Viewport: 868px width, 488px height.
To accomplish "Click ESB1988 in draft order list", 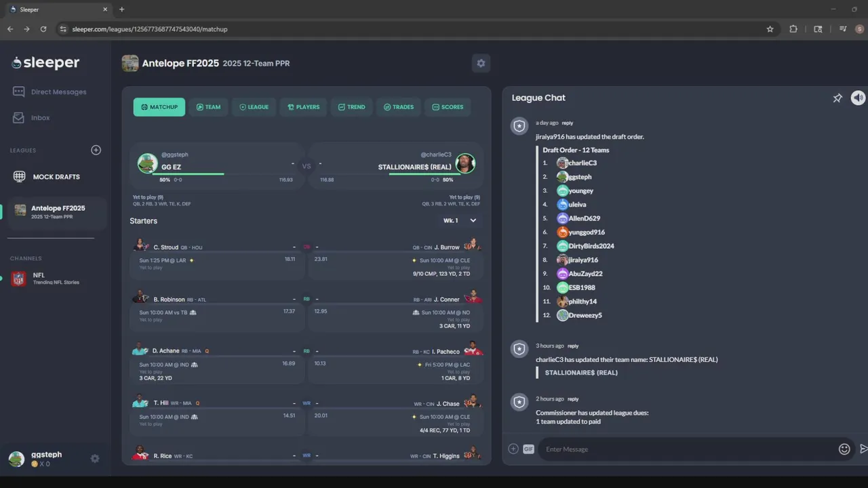I will (x=576, y=287).
